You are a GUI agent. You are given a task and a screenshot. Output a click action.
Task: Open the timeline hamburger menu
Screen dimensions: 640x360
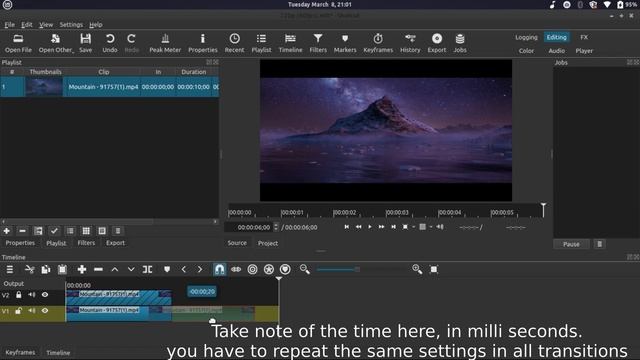pyautogui.click(x=10, y=269)
